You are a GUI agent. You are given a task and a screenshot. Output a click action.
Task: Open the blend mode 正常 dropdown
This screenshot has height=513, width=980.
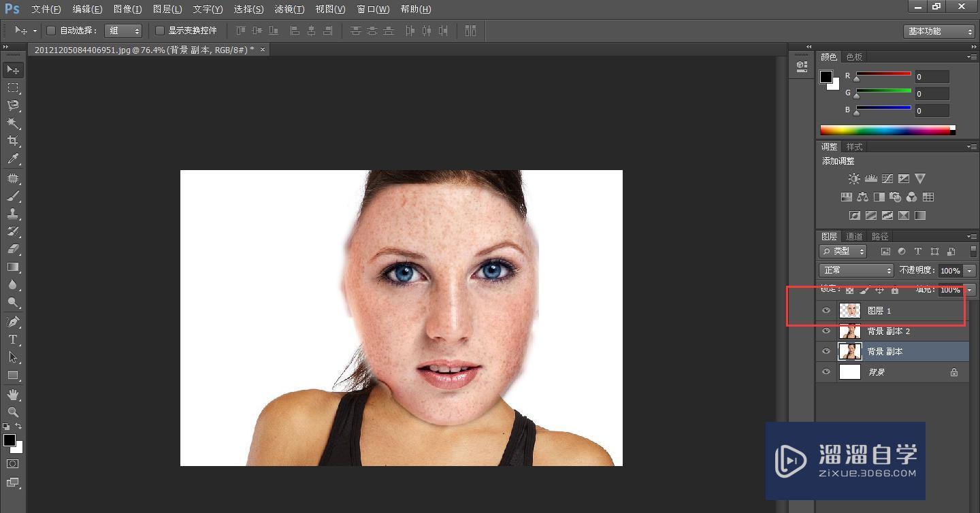[856, 270]
